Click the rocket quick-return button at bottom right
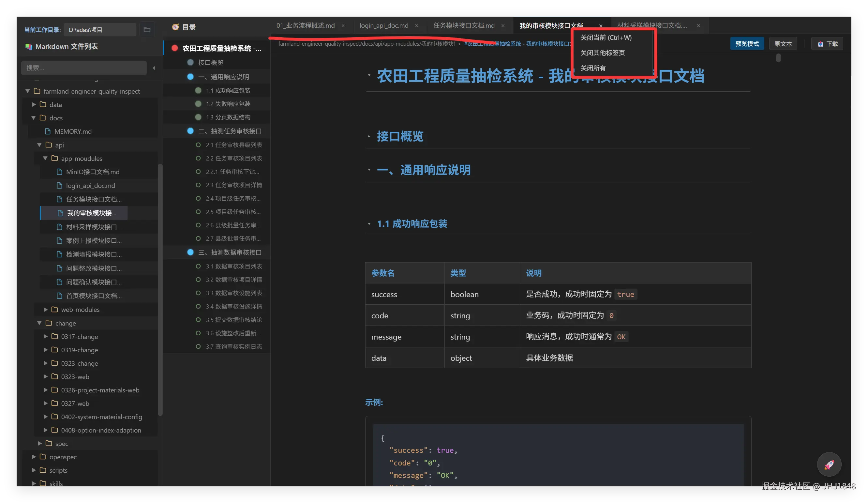The width and height of the screenshot is (868, 503). click(x=829, y=464)
